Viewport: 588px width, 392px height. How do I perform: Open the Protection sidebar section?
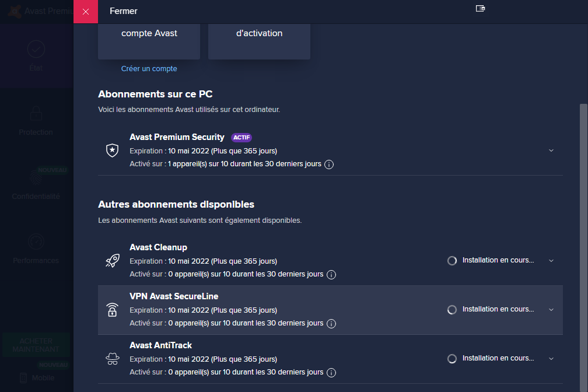36,120
